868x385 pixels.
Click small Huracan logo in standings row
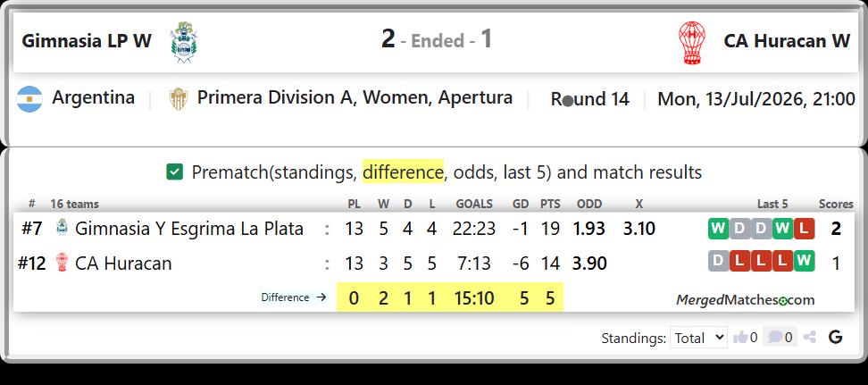coord(63,263)
